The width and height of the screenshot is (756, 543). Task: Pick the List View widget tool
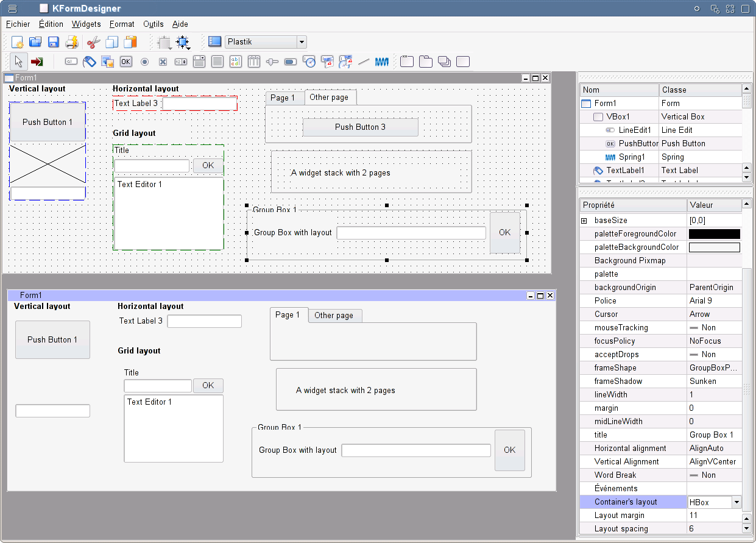(254, 62)
